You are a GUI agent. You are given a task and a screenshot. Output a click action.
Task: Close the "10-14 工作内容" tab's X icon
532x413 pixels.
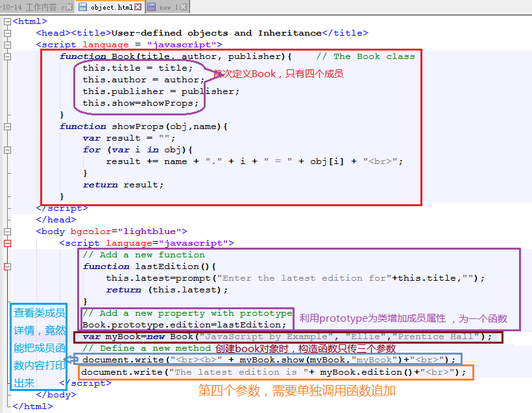[x=68, y=7]
